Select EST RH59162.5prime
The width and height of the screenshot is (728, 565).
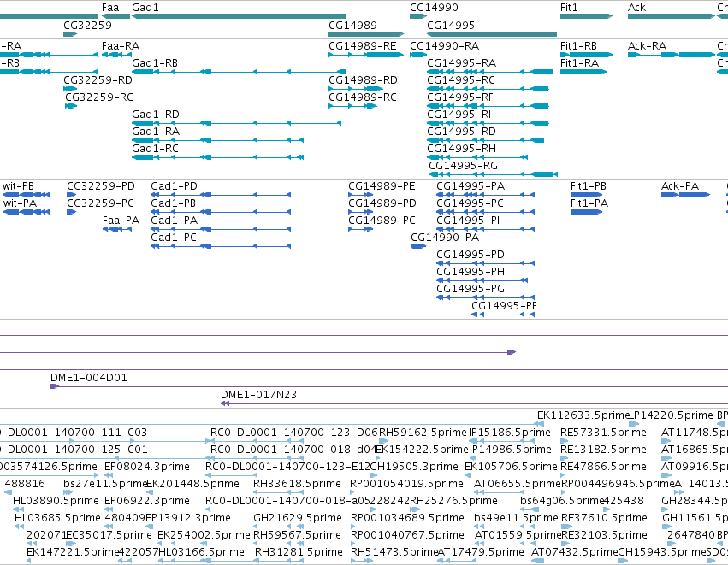(383, 441)
